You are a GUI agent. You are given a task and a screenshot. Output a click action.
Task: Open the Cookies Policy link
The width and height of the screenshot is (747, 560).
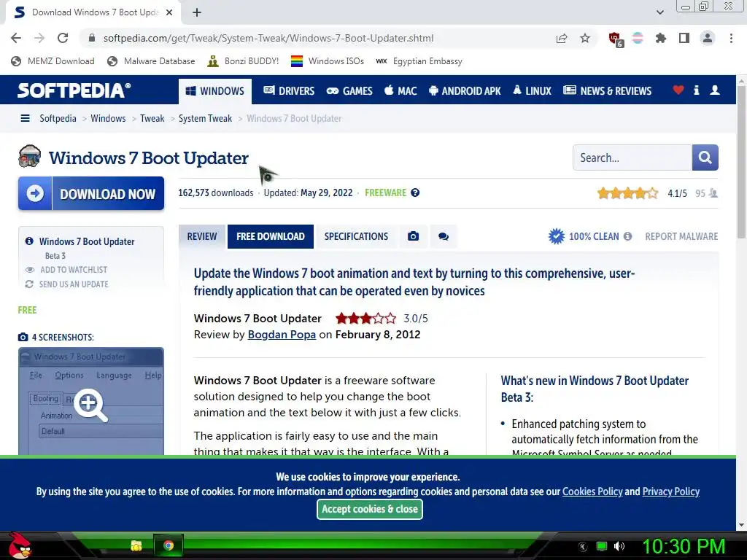(592, 491)
